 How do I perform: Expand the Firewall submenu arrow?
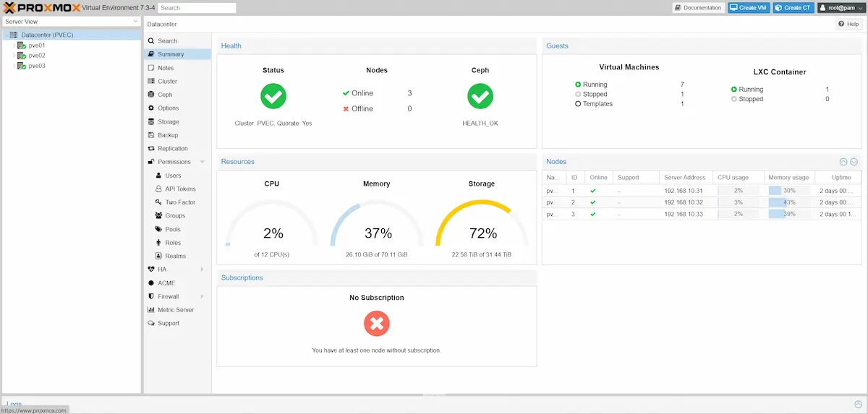(x=203, y=296)
